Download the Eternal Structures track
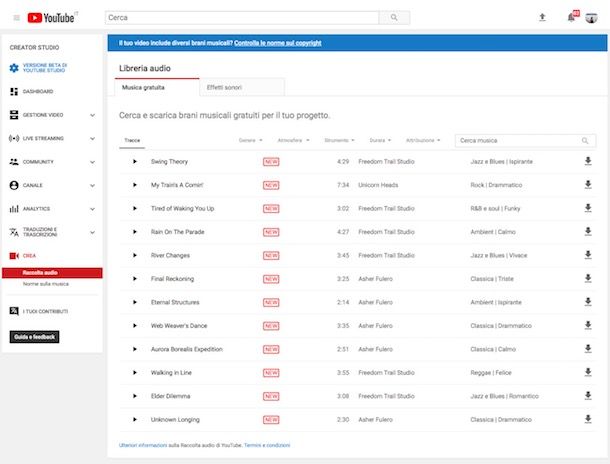This screenshot has width=610, height=464. pyautogui.click(x=588, y=302)
